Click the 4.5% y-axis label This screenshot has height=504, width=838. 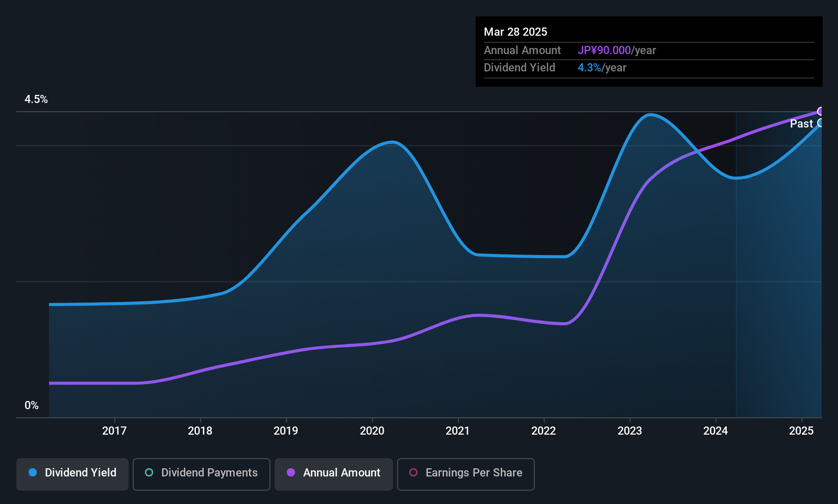pyautogui.click(x=36, y=99)
